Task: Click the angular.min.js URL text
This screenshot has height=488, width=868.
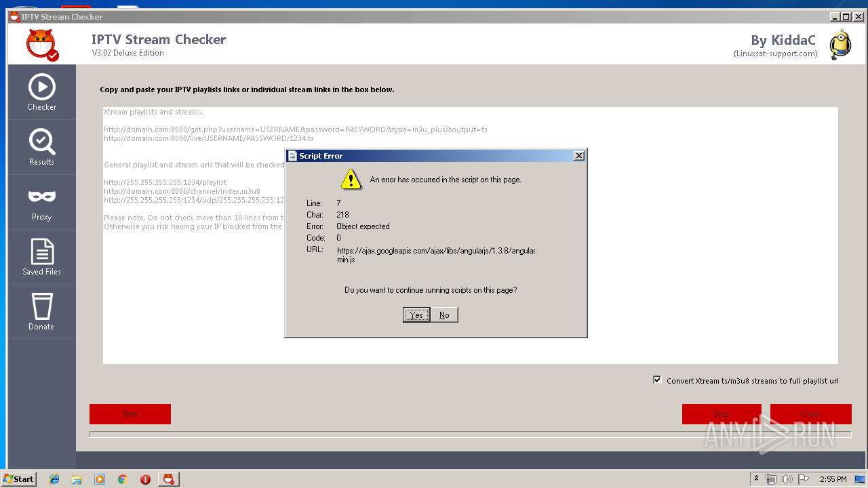Action: (x=437, y=255)
